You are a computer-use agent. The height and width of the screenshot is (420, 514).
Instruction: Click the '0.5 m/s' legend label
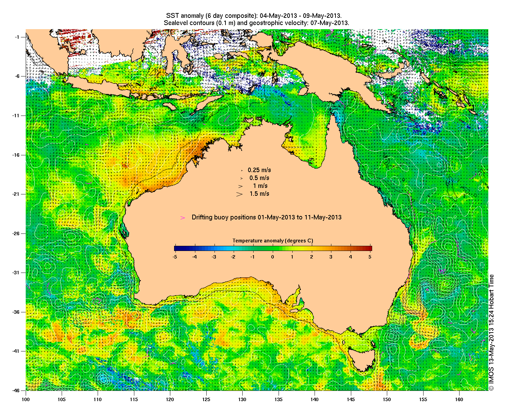coord(259,178)
